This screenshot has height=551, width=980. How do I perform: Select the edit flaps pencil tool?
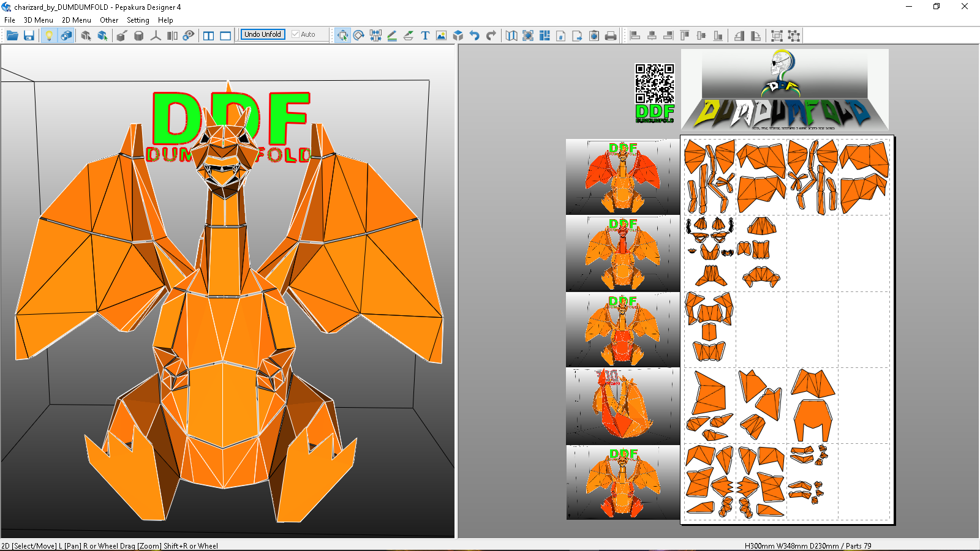coord(392,36)
